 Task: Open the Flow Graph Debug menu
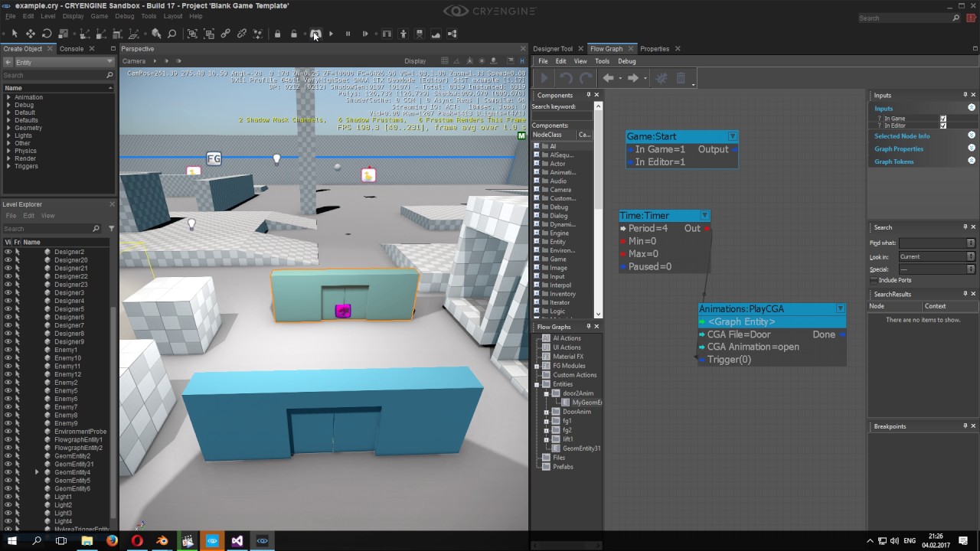click(x=626, y=61)
